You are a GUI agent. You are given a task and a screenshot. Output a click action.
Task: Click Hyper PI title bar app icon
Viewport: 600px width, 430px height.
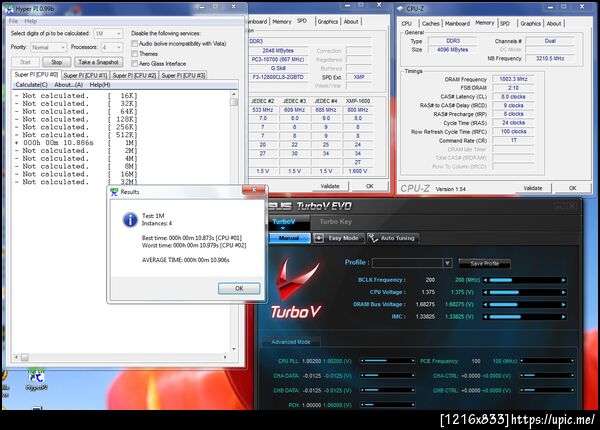tap(9, 9)
